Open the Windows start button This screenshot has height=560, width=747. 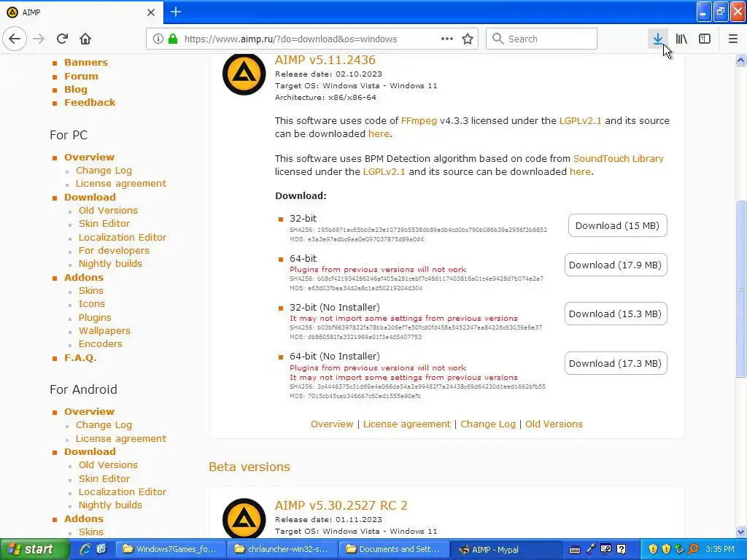(34, 549)
